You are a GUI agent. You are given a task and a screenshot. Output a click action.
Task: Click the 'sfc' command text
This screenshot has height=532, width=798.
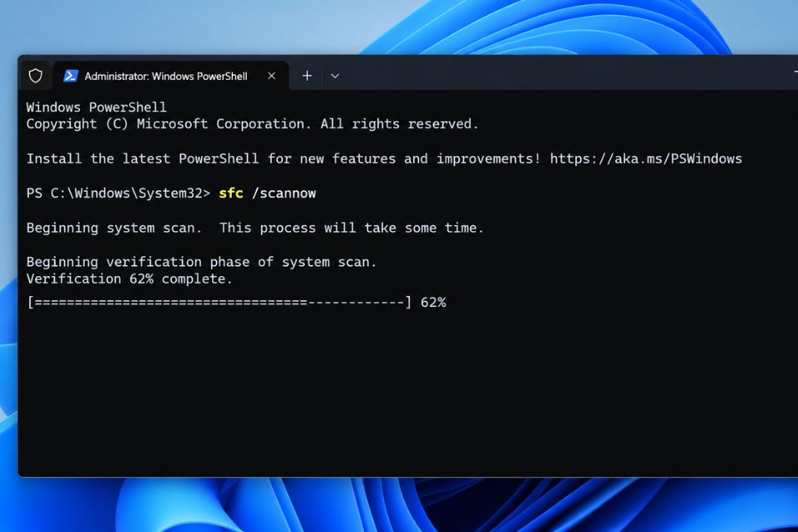pos(230,194)
